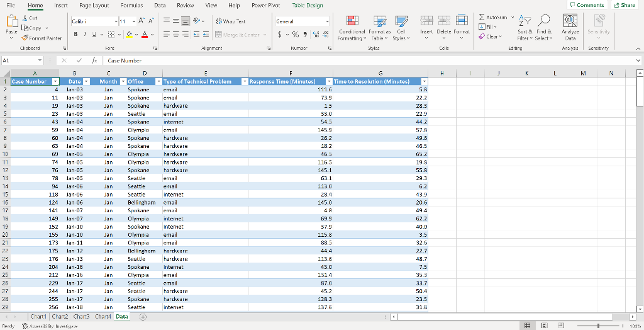Apply the red Font Color
644x330 pixels.
coord(145,35)
